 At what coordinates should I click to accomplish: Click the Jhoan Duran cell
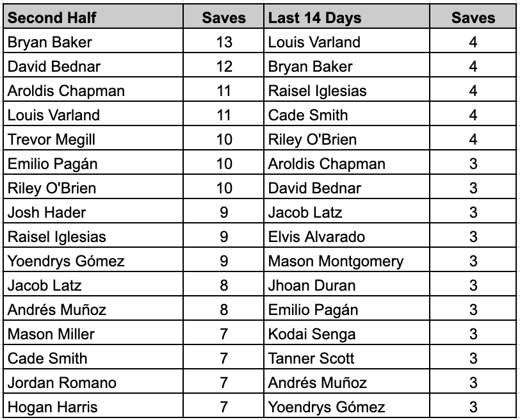click(346, 284)
